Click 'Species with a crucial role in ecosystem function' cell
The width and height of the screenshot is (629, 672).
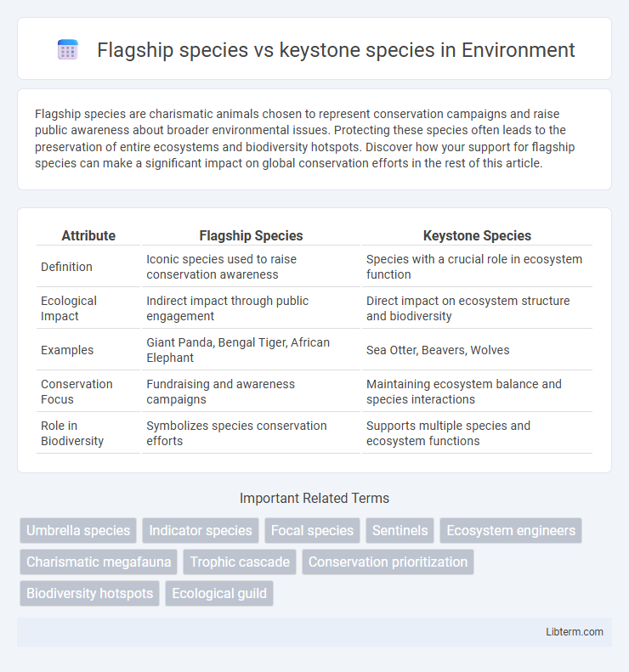click(477, 267)
